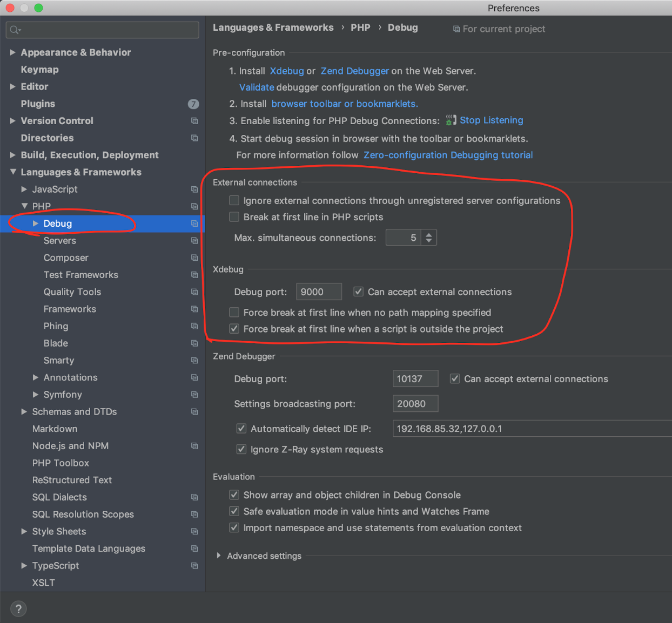Expand the Annotations node arrow

pos(36,377)
